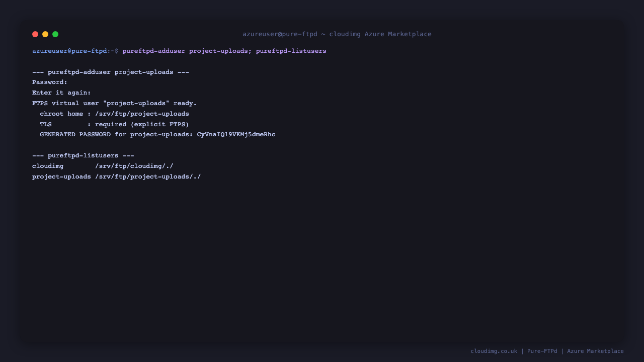This screenshot has width=644, height=362.
Task: Click the terminal title azureuser@pure-ftpd
Action: tap(337, 34)
